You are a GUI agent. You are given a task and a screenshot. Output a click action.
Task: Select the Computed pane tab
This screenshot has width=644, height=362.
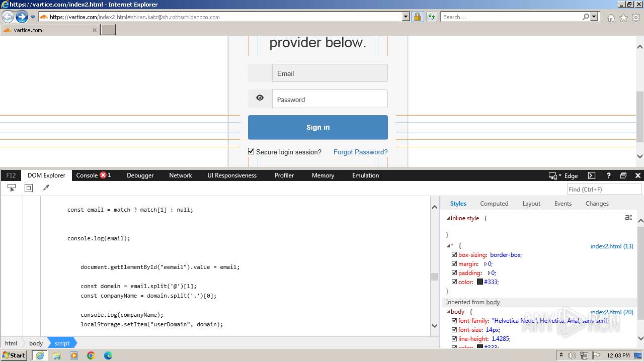coord(494,204)
